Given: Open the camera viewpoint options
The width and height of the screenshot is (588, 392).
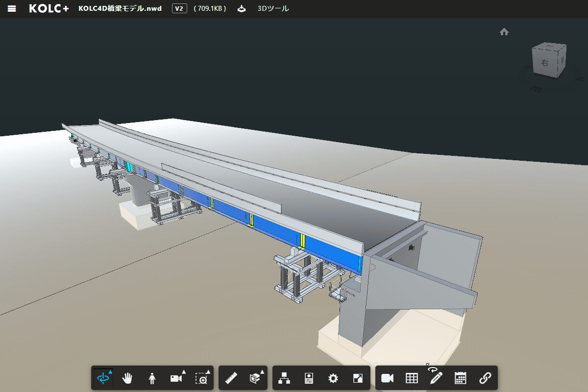Looking at the screenshot, I should click(177, 378).
